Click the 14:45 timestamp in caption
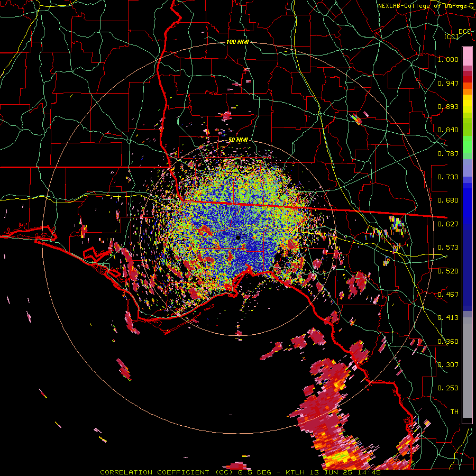The height and width of the screenshot is (476, 476). coord(369,472)
